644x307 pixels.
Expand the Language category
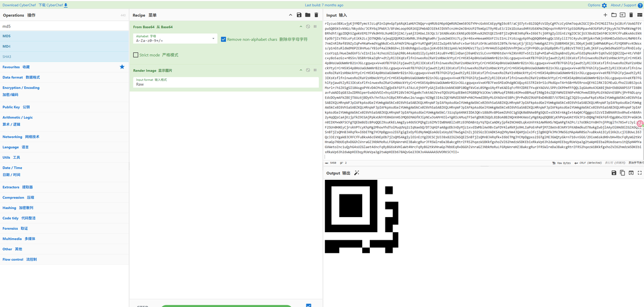click(x=64, y=147)
